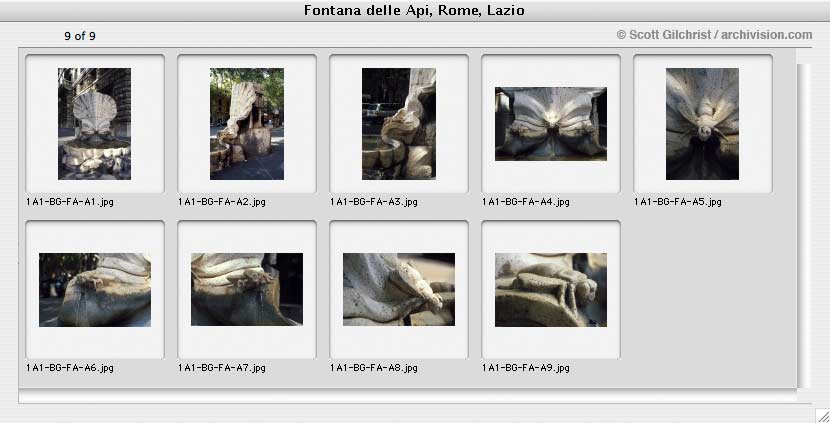Image resolution: width=830 pixels, height=423 pixels.
Task: Open the wide shell image 1A1-BG-FA-A4.jpg
Action: (551, 124)
